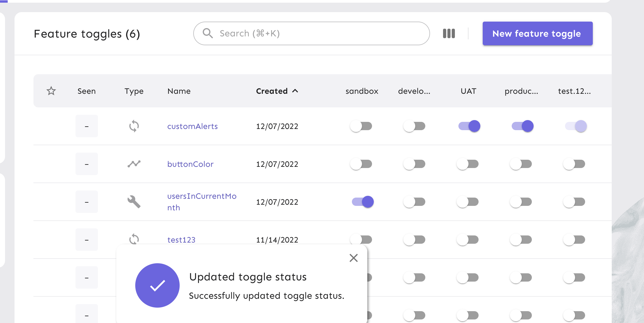Click the UAT environment column header

pyautogui.click(x=468, y=91)
